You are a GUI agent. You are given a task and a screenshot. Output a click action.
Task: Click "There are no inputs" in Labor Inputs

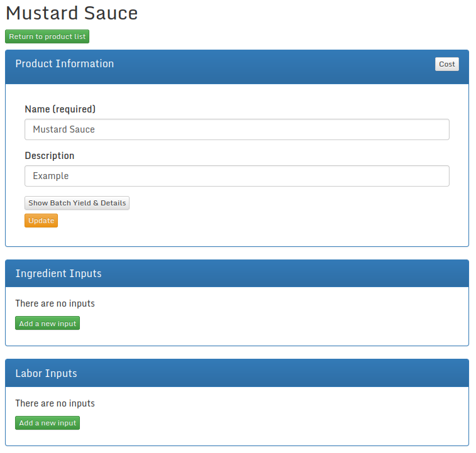[55, 403]
